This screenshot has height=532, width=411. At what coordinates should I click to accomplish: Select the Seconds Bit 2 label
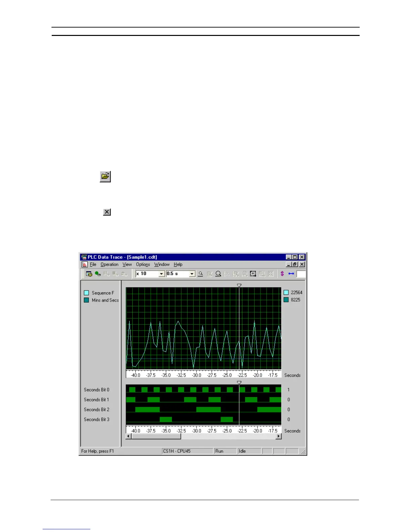pos(96,410)
